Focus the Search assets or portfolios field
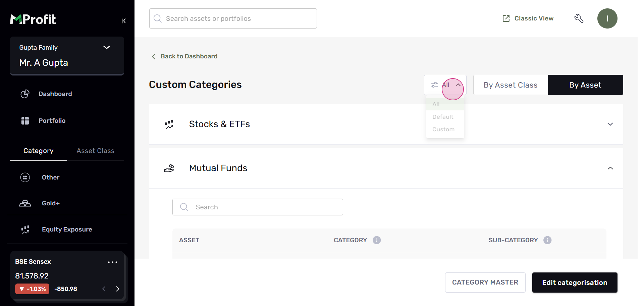The width and height of the screenshot is (644, 306). click(233, 18)
